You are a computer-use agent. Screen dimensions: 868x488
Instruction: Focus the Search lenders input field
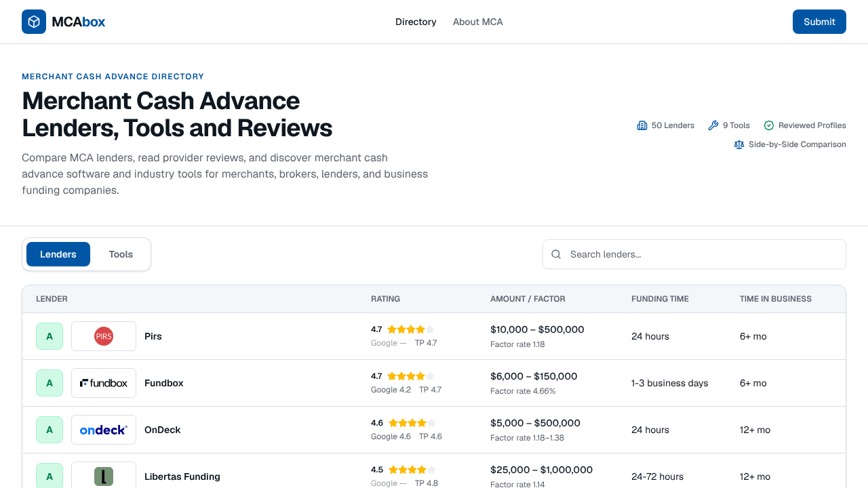[x=694, y=254]
